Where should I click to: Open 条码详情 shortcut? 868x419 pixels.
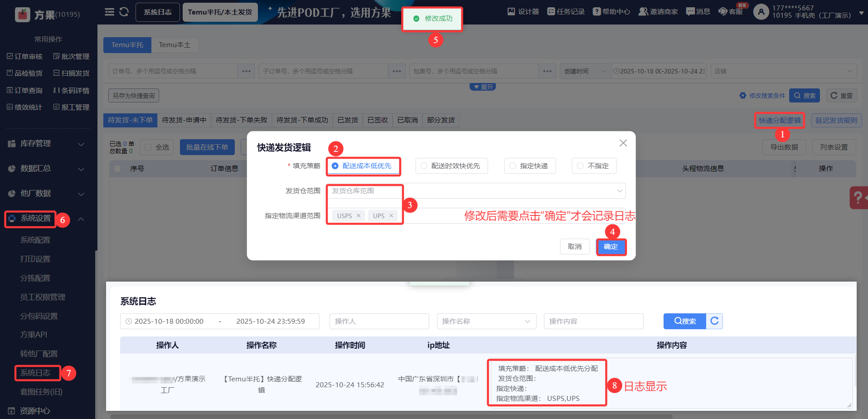click(72, 90)
